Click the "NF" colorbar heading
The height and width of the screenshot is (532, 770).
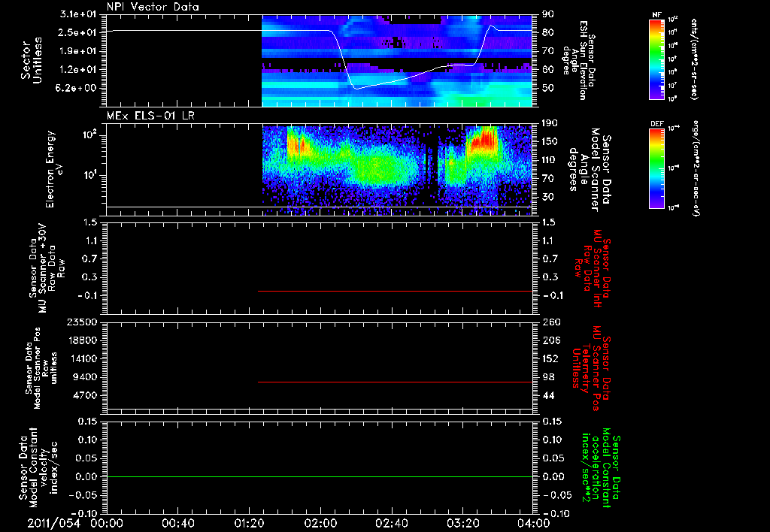tap(657, 15)
